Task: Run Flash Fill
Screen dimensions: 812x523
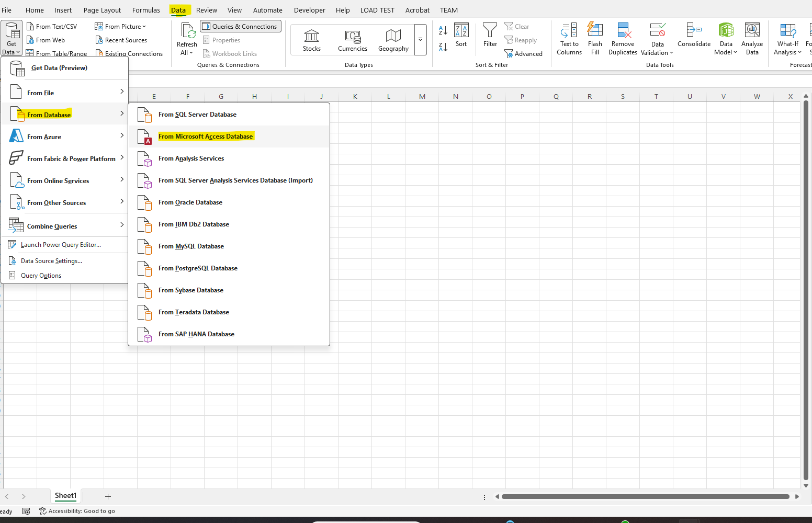Action: (595, 39)
